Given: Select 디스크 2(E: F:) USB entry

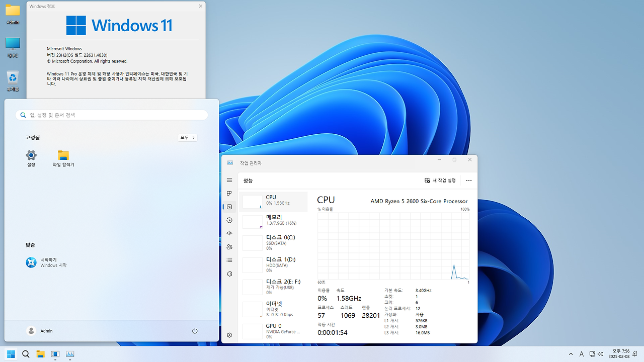Looking at the screenshot, I should 274,287.
